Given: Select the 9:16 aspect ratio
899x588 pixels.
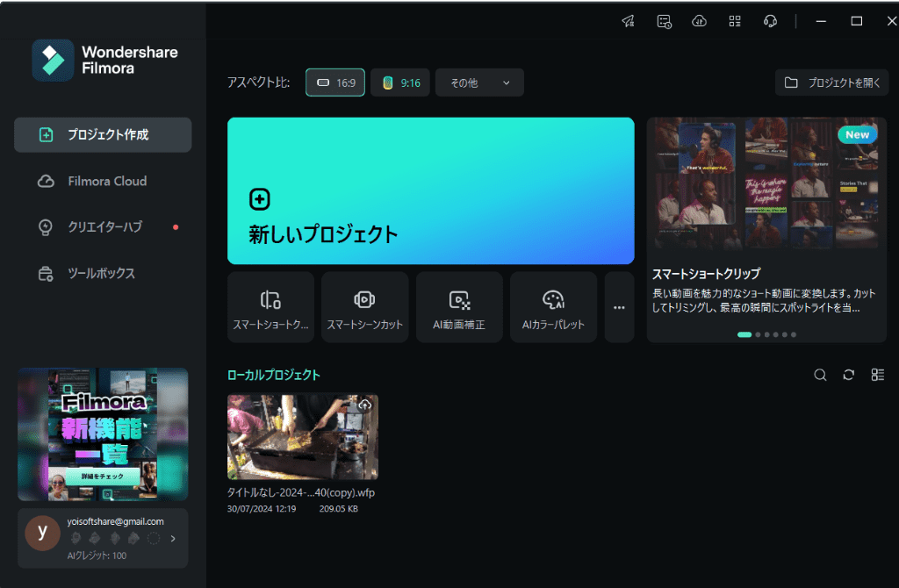Looking at the screenshot, I should click(400, 82).
